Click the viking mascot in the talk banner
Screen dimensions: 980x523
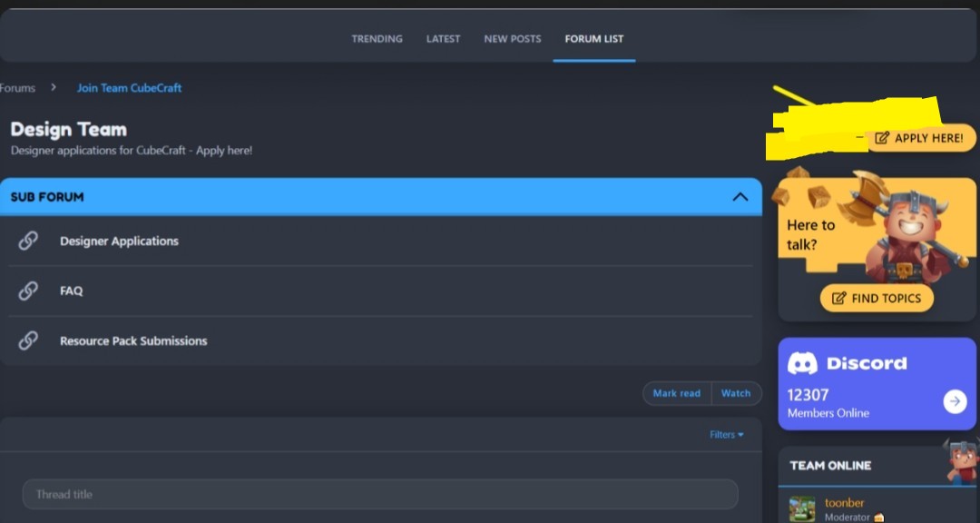click(x=905, y=228)
